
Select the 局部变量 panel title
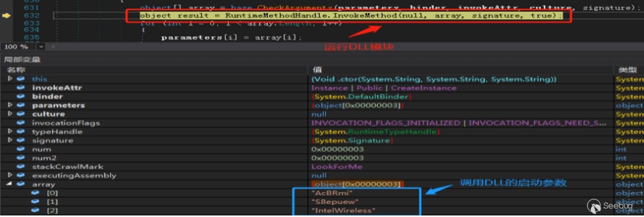22,59
